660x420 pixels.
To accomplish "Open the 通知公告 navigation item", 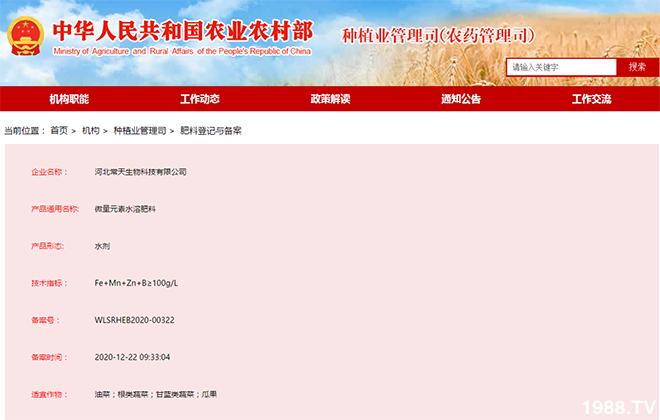I will [461, 99].
